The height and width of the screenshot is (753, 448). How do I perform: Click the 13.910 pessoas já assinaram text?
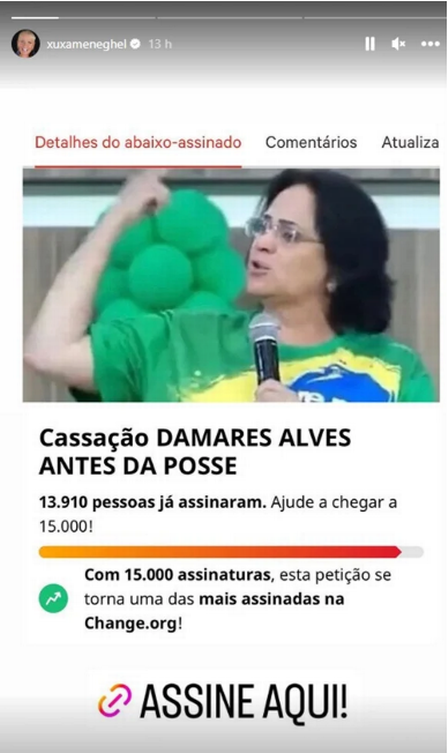point(153,502)
